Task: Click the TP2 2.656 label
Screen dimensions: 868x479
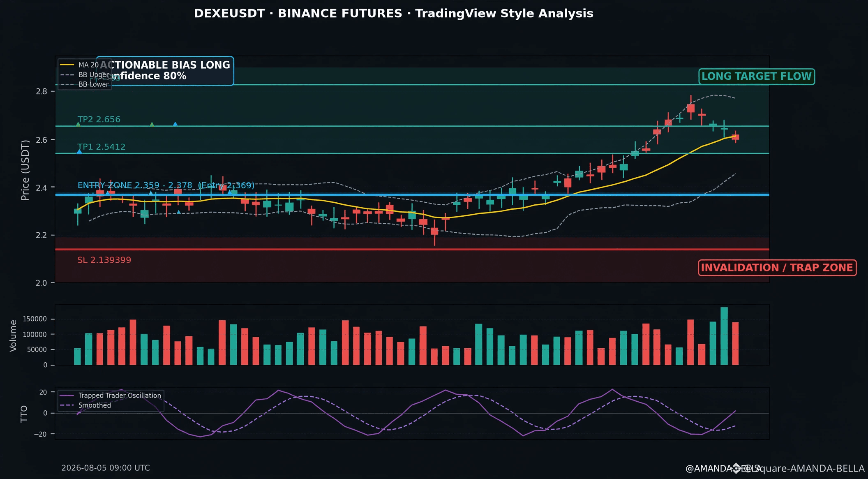Action: pos(99,119)
